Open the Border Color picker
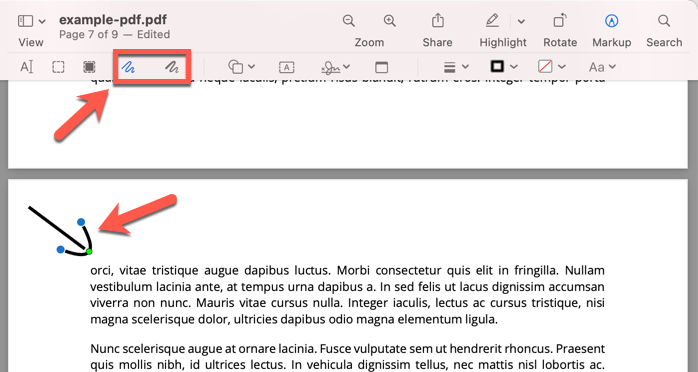 point(503,67)
